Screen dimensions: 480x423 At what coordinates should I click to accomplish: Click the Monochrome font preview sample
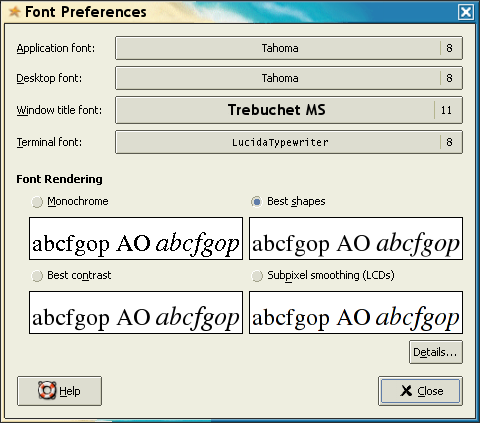[x=136, y=239]
